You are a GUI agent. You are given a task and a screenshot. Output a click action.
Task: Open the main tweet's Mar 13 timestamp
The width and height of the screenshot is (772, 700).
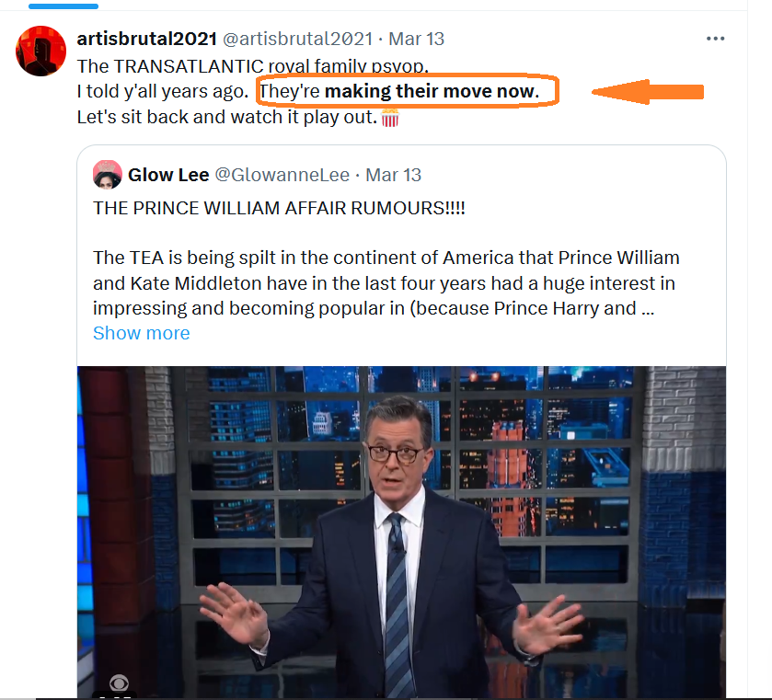pos(417,39)
